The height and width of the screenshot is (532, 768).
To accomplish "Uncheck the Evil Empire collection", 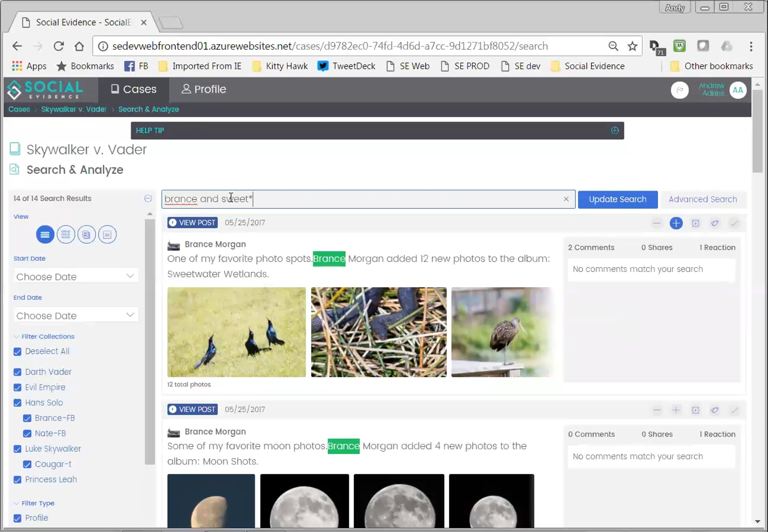I will tap(17, 388).
